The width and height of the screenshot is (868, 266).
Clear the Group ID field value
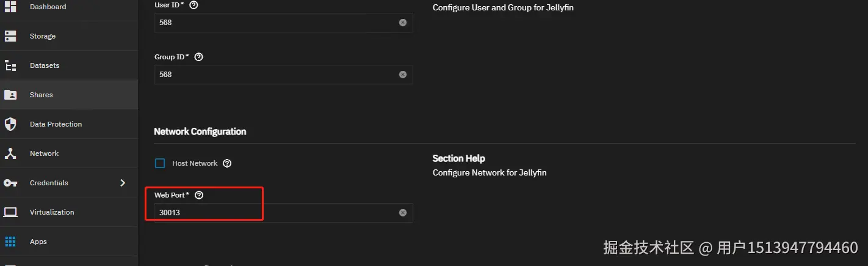tap(403, 75)
